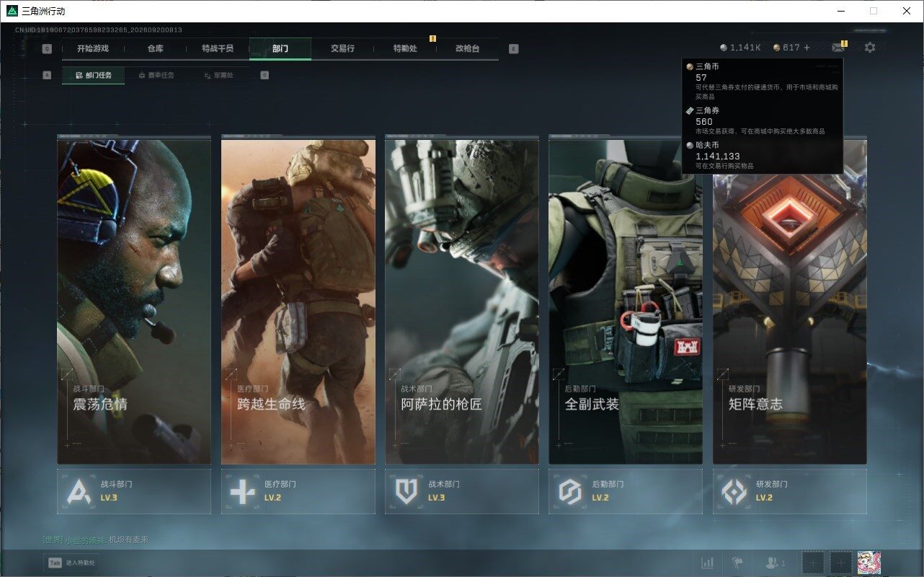The image size is (924, 577).
Task: Open the 全副武装 logistics department card
Action: [x=626, y=301]
